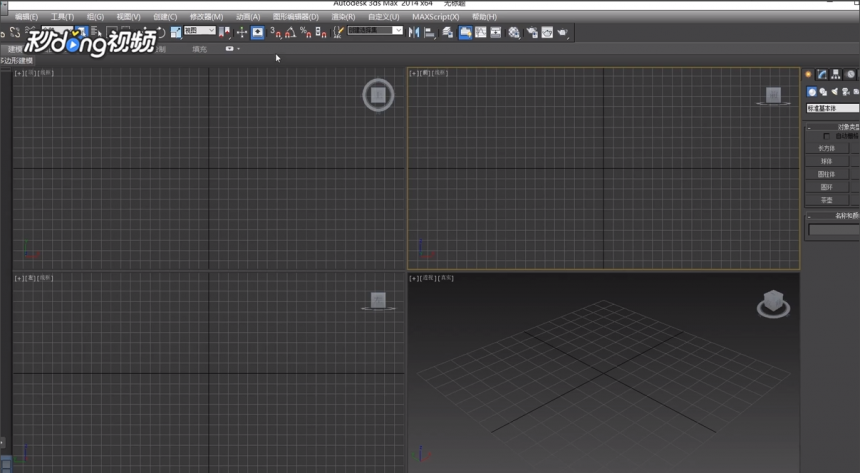The image size is (860, 473).
Task: Toggle the 3D Snaps button
Action: tap(275, 32)
